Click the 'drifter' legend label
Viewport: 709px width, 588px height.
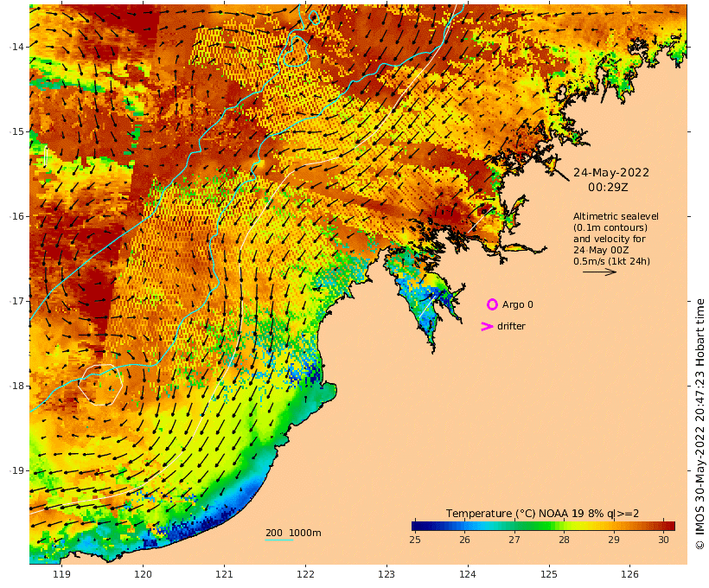click(x=511, y=326)
